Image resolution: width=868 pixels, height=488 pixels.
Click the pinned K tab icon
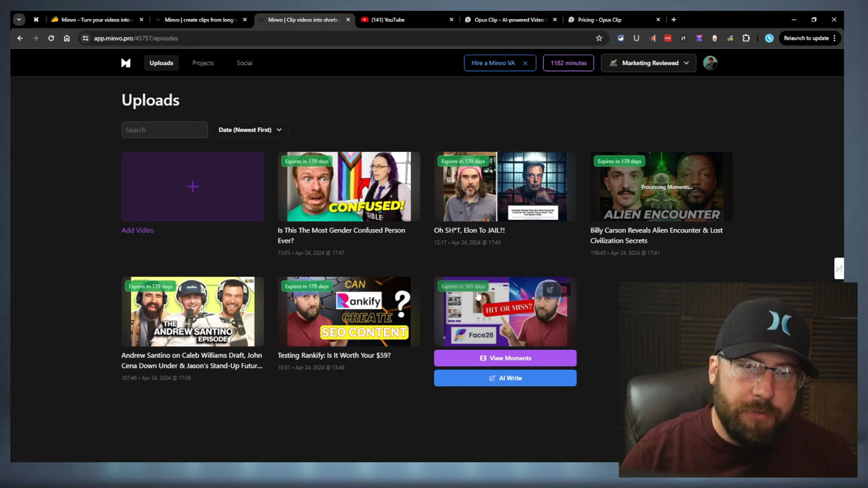coord(36,20)
